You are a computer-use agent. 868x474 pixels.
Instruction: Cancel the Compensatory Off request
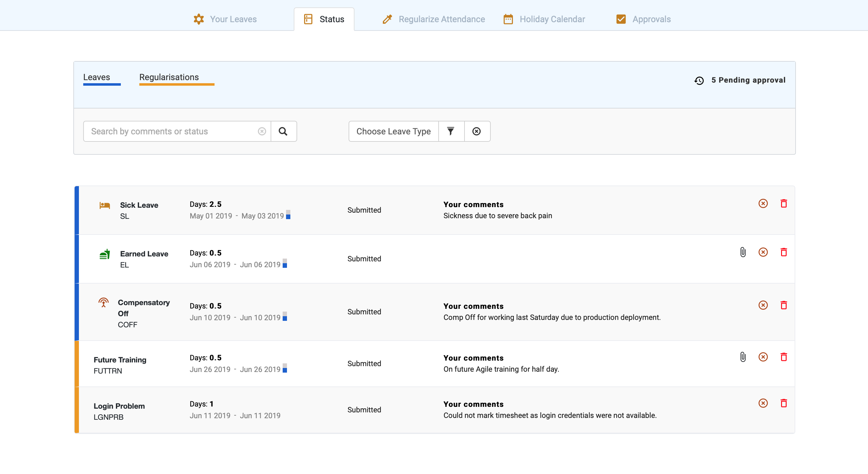[x=763, y=305]
